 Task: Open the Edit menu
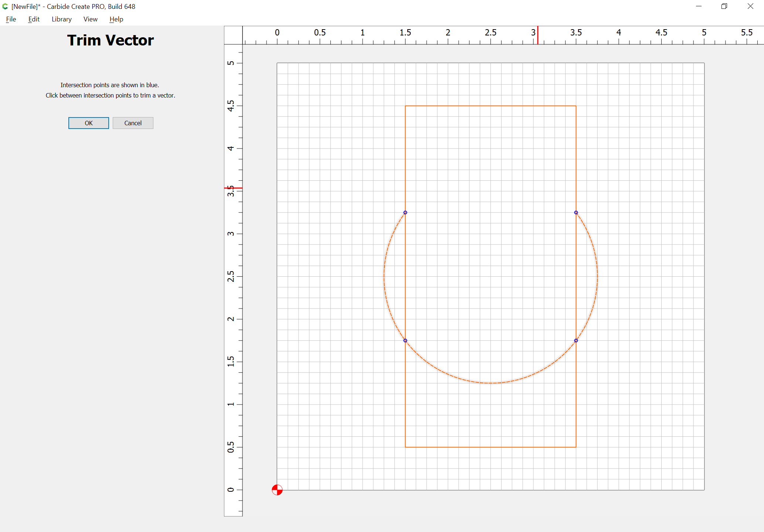tap(34, 19)
